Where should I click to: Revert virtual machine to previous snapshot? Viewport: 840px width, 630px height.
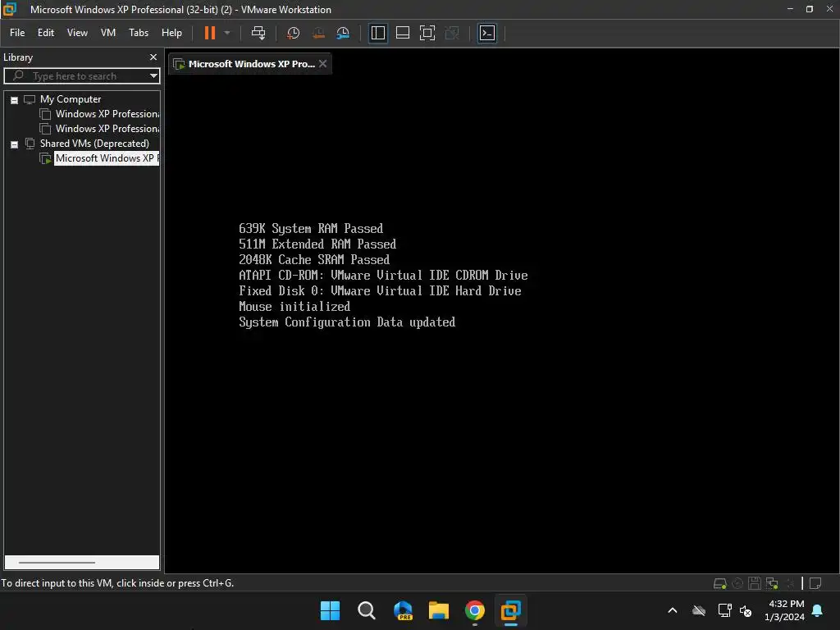coord(318,33)
